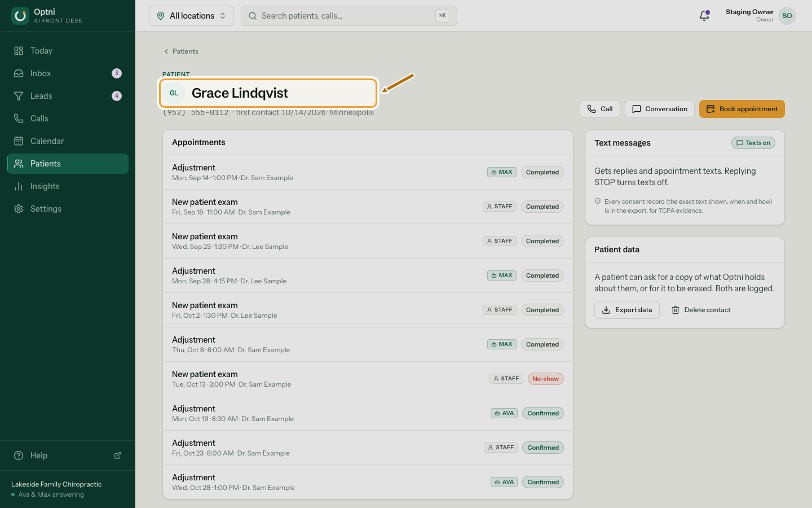Click the TCPA consent shield icon

point(598,201)
